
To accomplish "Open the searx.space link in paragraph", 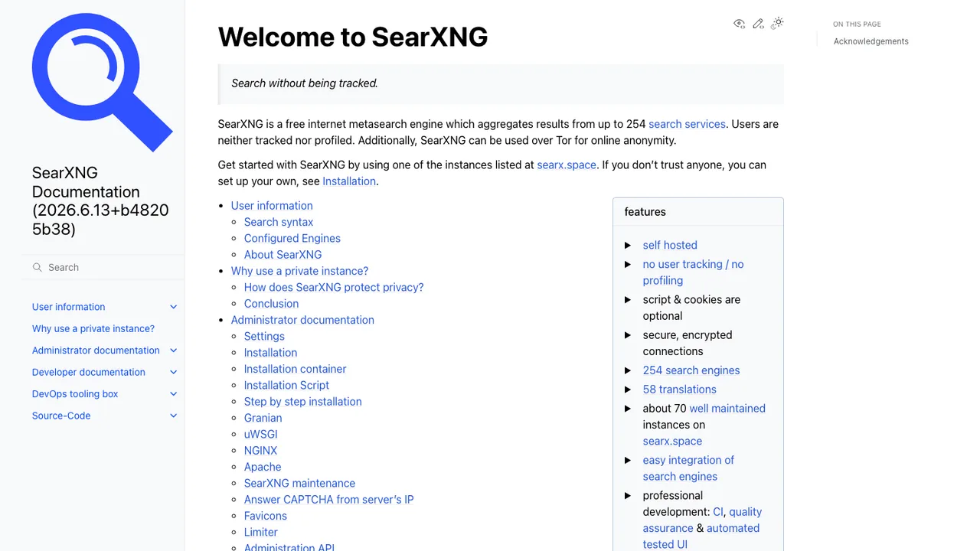I will pos(567,165).
